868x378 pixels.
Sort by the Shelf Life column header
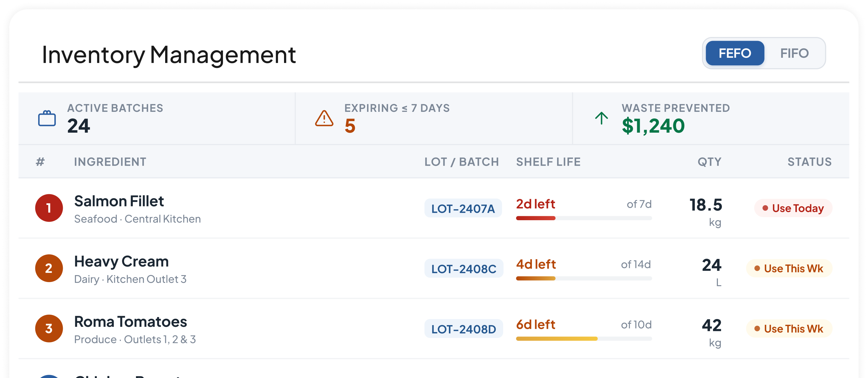pyautogui.click(x=548, y=162)
